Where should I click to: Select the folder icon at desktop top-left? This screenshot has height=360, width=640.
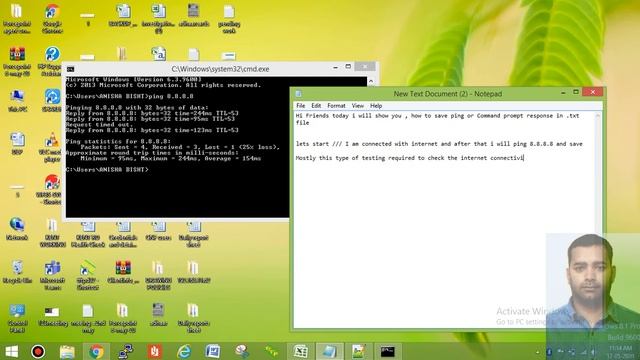[17, 18]
